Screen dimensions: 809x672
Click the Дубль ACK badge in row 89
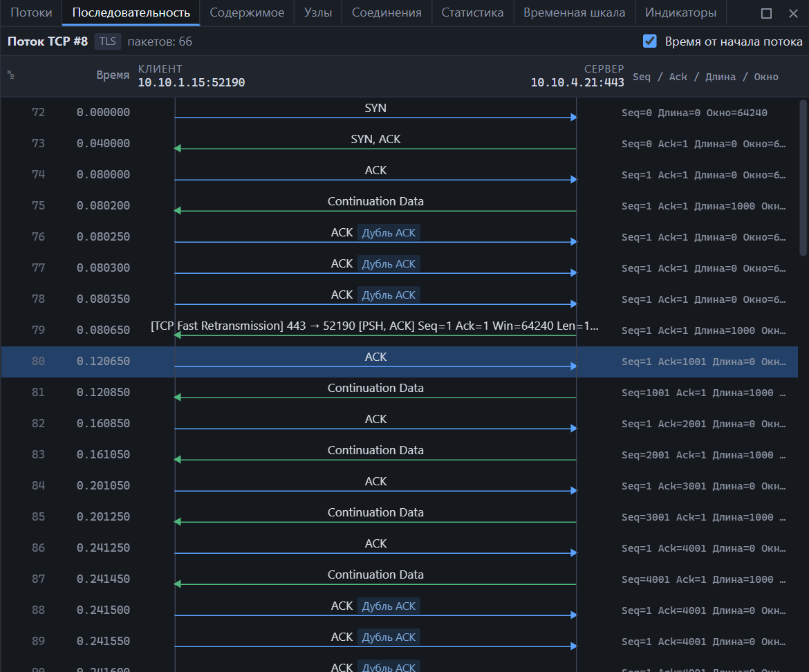click(x=389, y=637)
